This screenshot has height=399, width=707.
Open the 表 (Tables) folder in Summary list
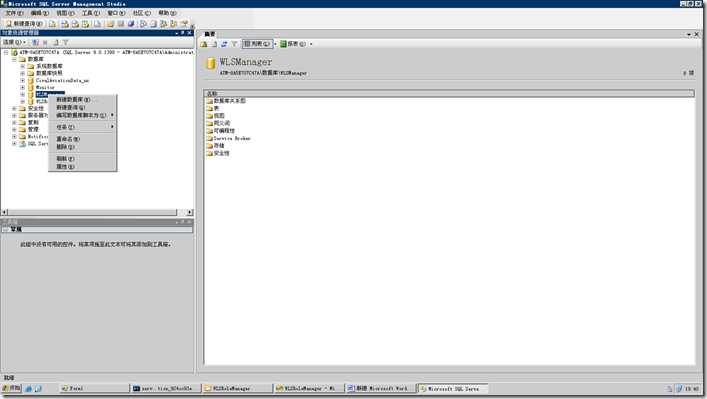(x=212, y=108)
